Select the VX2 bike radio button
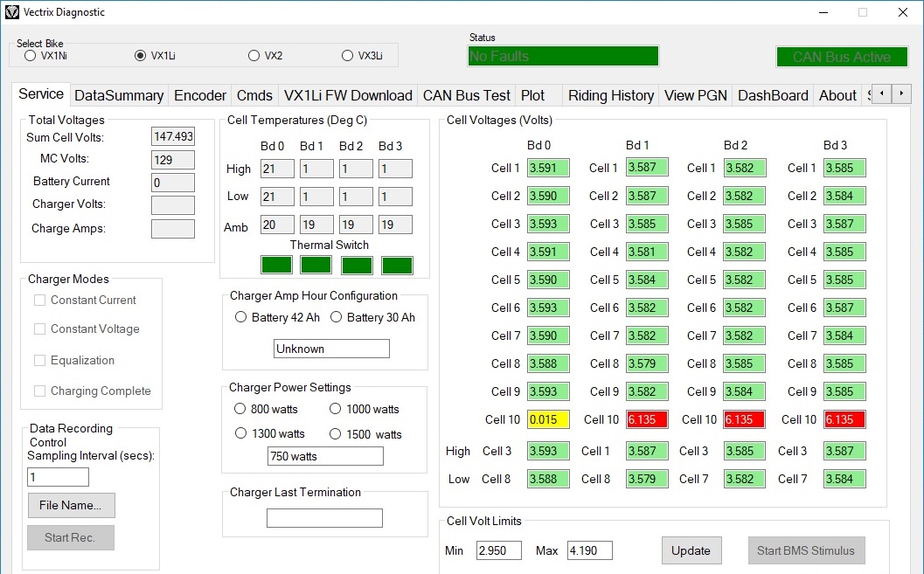This screenshot has height=574, width=924. coord(254,55)
